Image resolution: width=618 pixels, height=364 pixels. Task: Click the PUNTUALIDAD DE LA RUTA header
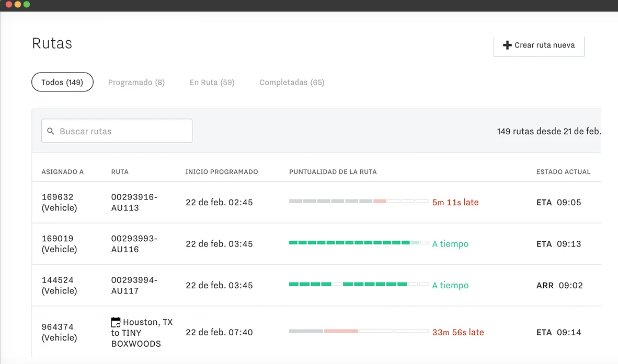pos(333,172)
